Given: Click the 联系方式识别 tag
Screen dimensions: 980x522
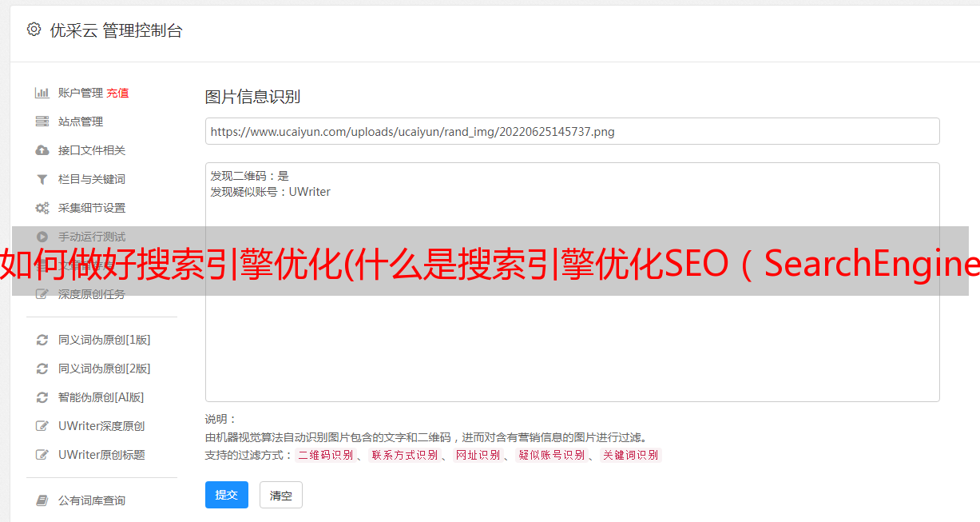Looking at the screenshot, I should (x=404, y=455).
